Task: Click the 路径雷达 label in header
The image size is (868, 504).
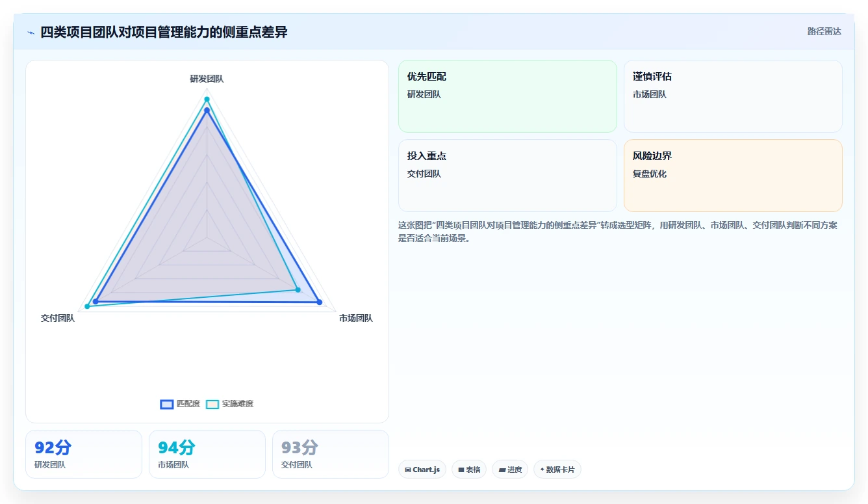Action: (x=824, y=31)
